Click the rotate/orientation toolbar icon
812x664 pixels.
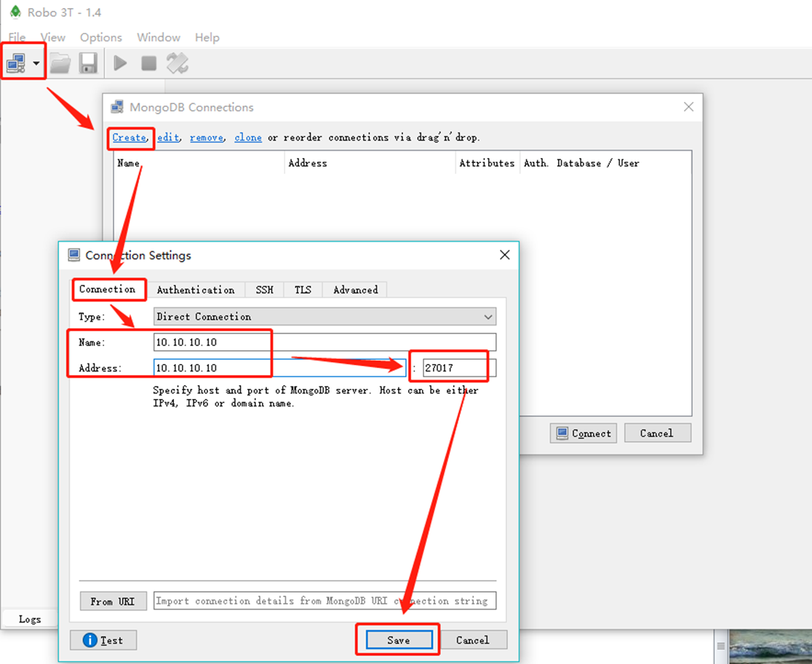(x=177, y=63)
